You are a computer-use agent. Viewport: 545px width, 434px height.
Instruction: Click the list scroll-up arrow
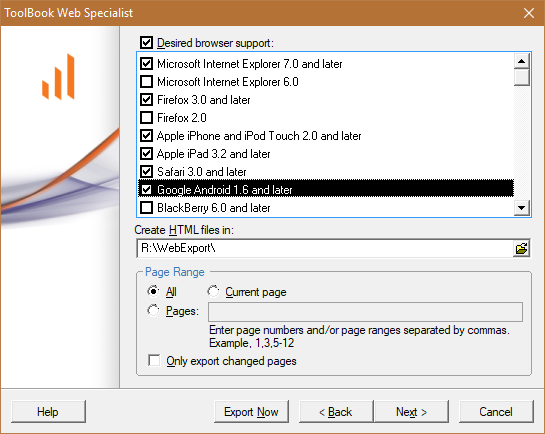coord(521,62)
